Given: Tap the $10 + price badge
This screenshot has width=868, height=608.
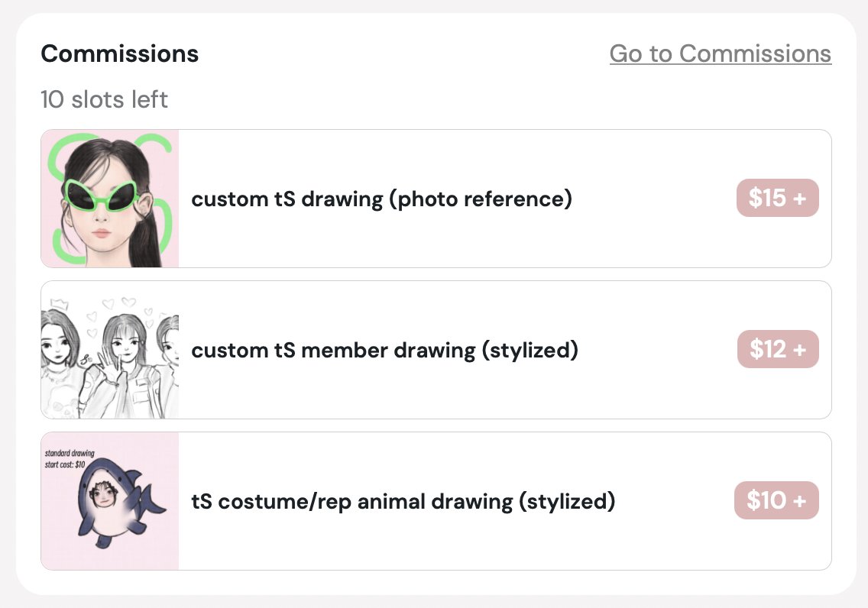Looking at the screenshot, I should [776, 501].
